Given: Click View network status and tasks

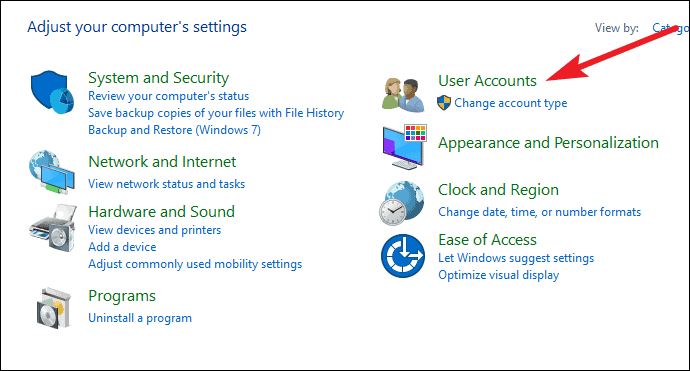Looking at the screenshot, I should [166, 184].
